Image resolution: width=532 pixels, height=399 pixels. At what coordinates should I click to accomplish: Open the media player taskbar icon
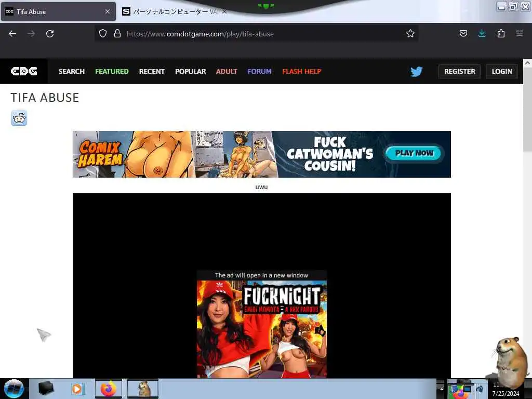(77, 389)
